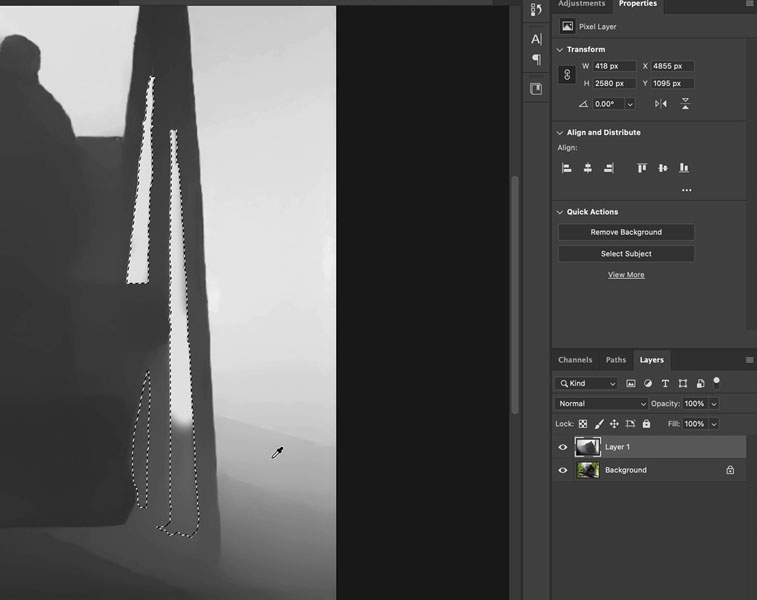Filter layers by adjustment layers
Image resolution: width=757 pixels, height=600 pixels.
coord(648,383)
